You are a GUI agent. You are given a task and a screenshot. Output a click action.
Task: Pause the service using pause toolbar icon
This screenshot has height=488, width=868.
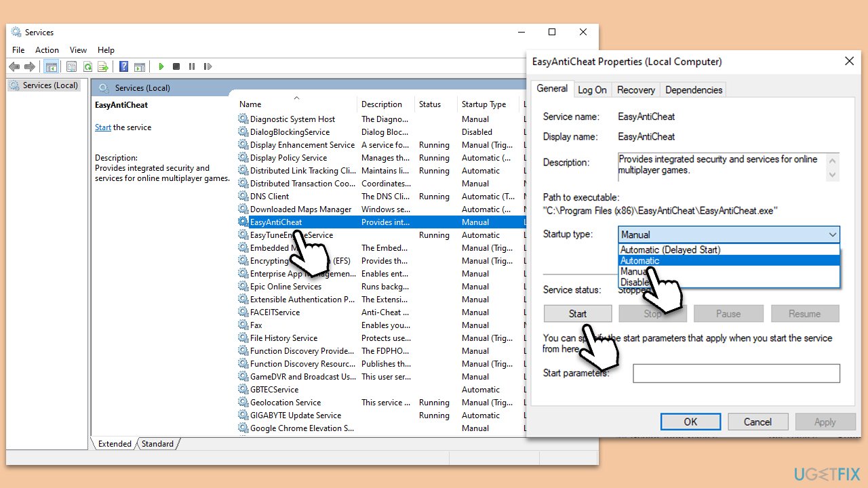pos(192,66)
